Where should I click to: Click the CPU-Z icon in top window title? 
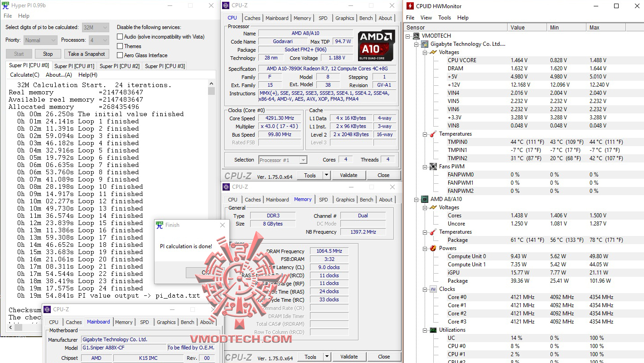pos(226,5)
